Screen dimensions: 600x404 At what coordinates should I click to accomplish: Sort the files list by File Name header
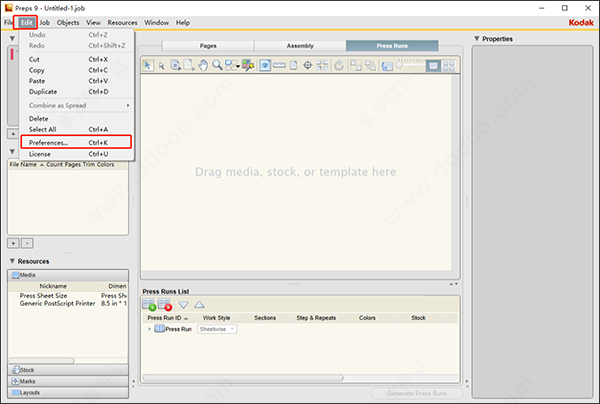click(26, 165)
